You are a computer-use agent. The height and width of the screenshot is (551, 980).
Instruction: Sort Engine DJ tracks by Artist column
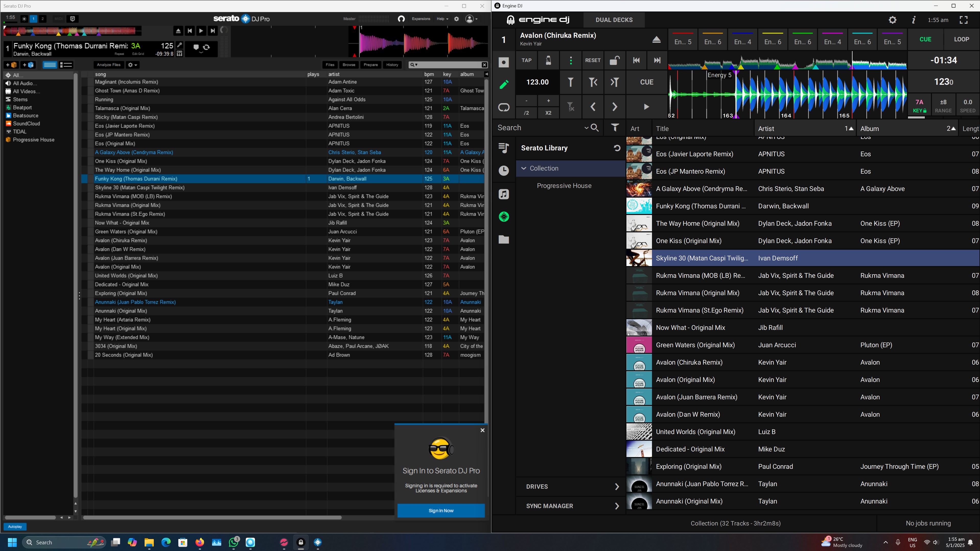tap(805, 128)
